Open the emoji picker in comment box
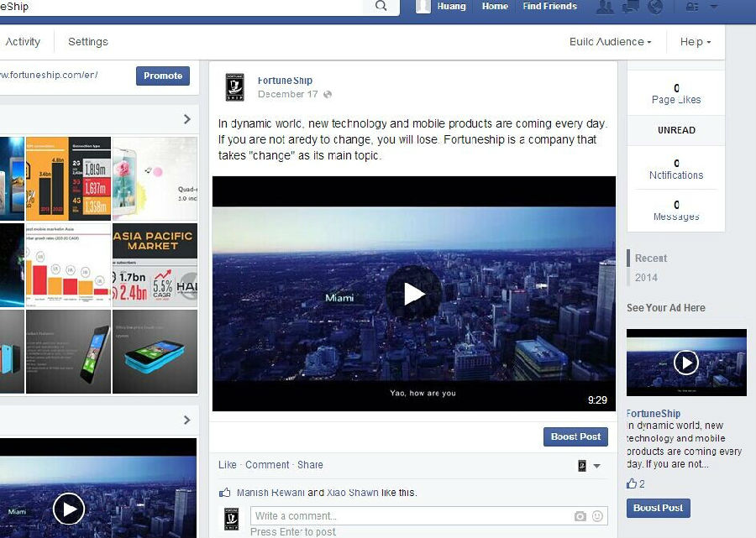 pos(597,516)
